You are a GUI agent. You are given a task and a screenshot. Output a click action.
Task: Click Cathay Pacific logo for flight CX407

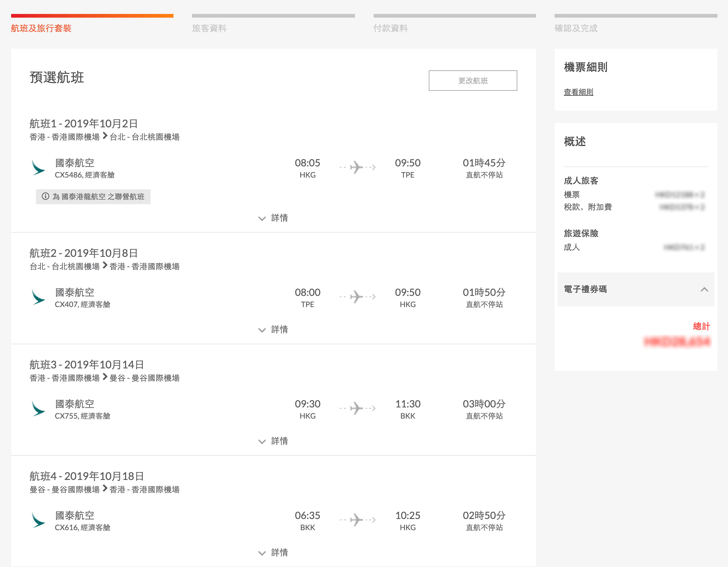(38, 297)
